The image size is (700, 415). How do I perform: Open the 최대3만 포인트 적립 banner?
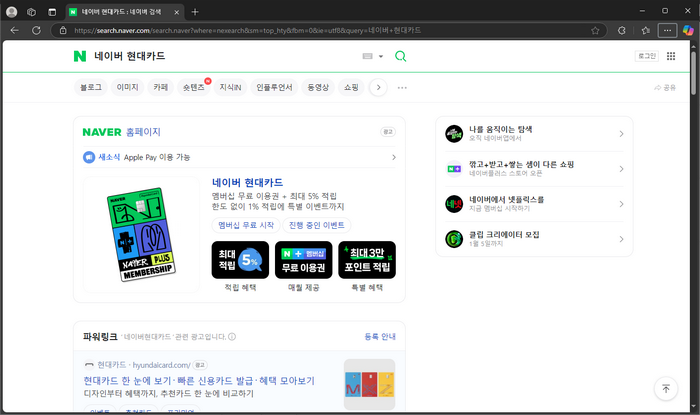[367, 260]
